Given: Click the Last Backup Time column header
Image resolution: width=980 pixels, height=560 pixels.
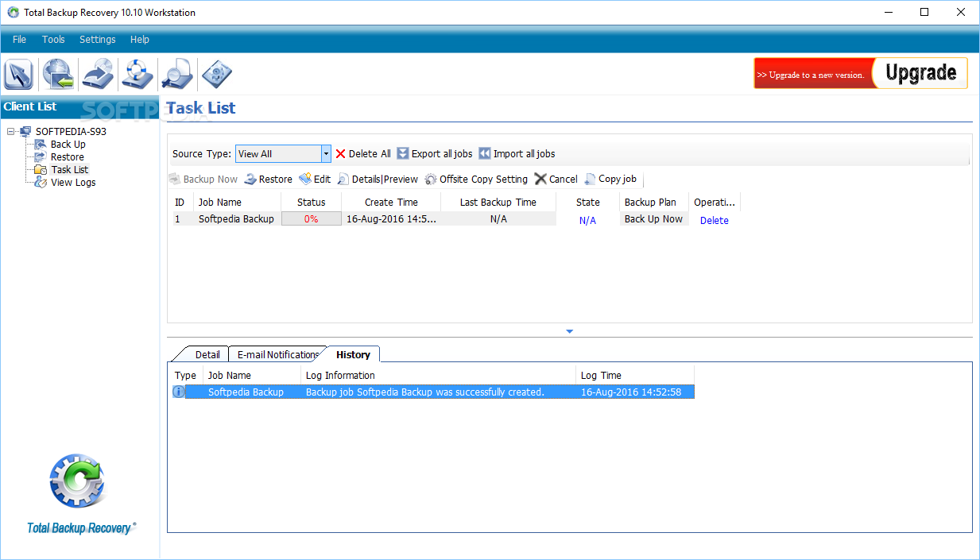Looking at the screenshot, I should (x=498, y=202).
